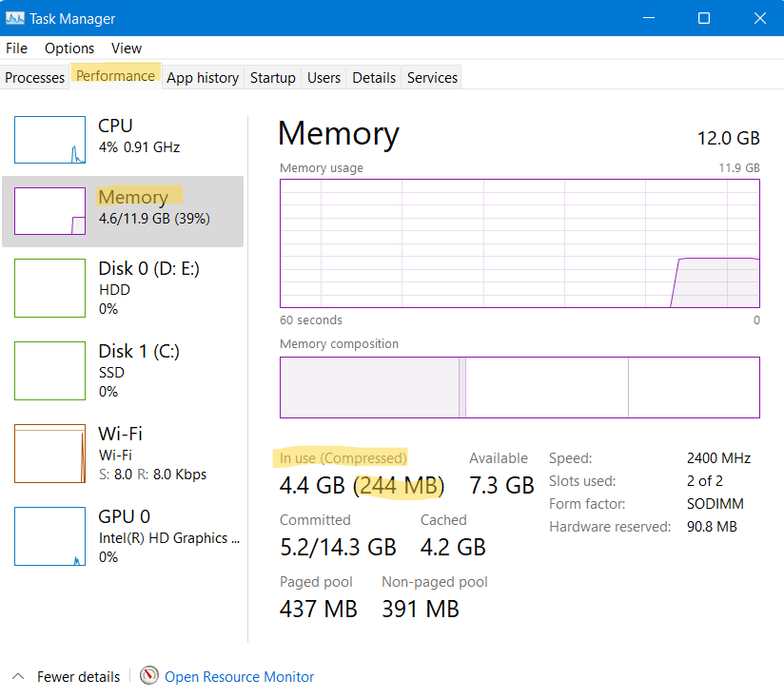Click the Task Manager icon in the title bar
Screen dimensions: 784x698
14,18
